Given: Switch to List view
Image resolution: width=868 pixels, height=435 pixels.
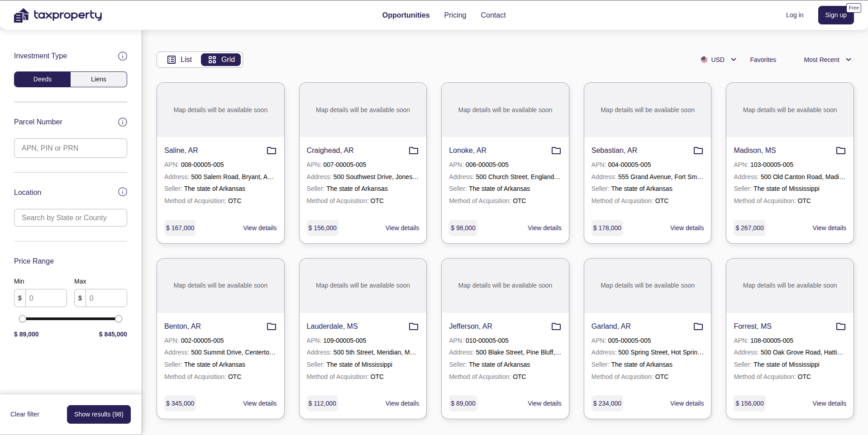Looking at the screenshot, I should (179, 59).
